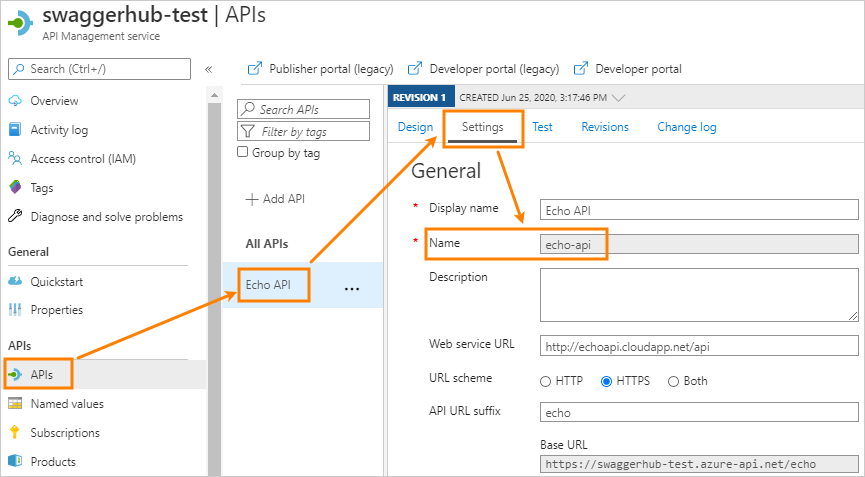Select the Tags icon in sidebar
The image size is (865, 477).
[15, 188]
